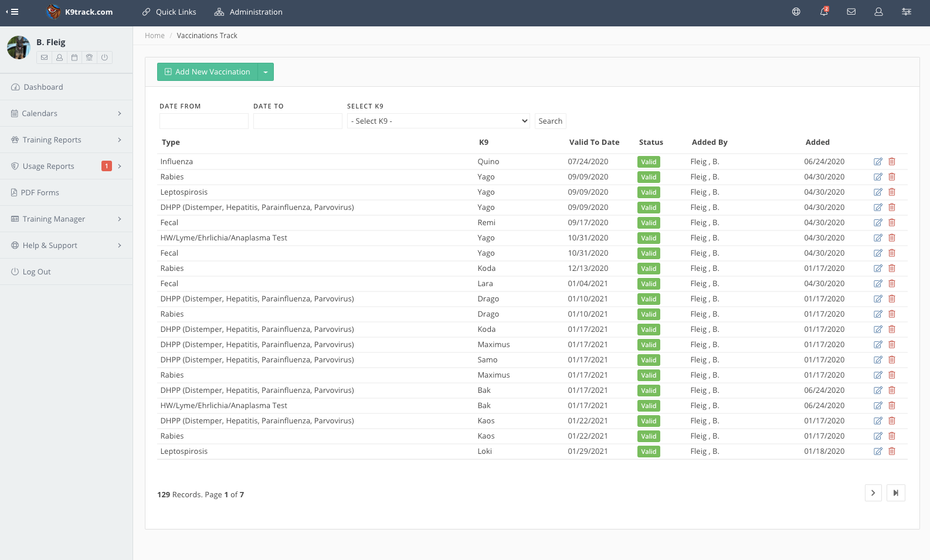The height and width of the screenshot is (560, 930).
Task: Go to the next page of records
Action: [x=873, y=493]
